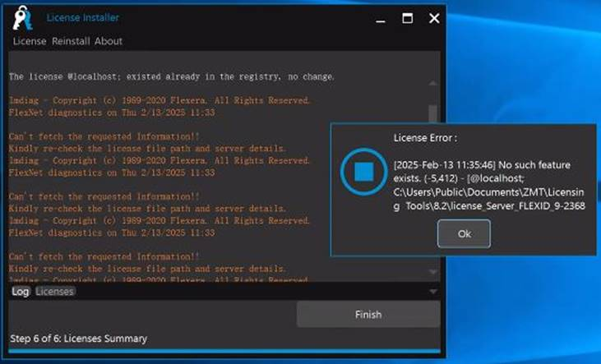This screenshot has height=364, width=601.
Task: Expand the tab panel dropdown arrow
Action: pyautogui.click(x=433, y=292)
